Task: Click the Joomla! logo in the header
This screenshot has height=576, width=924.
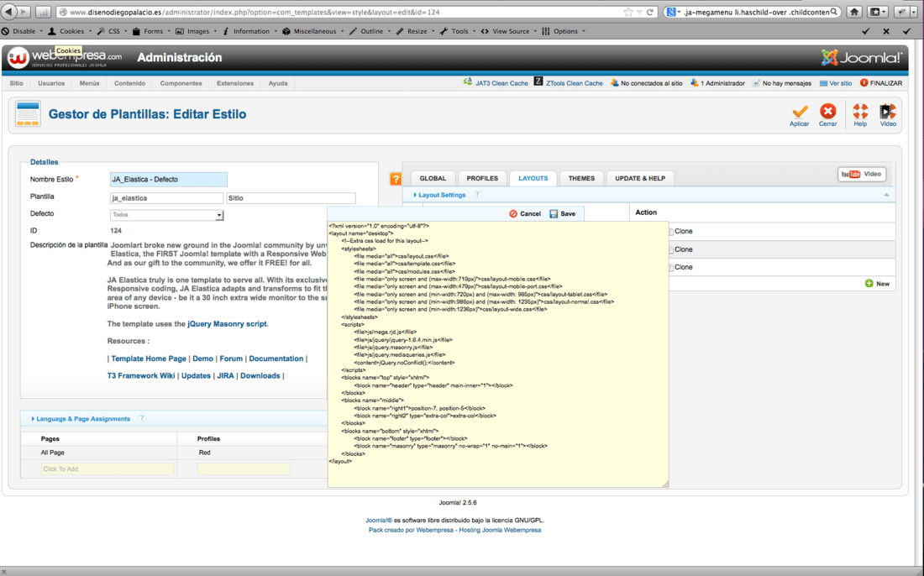Action: (x=862, y=57)
